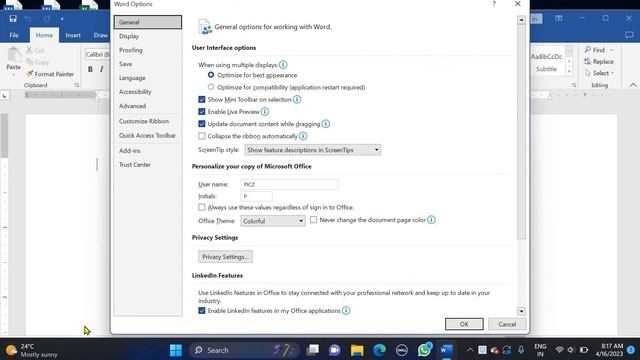Click the Word Options help question mark

[494, 4]
